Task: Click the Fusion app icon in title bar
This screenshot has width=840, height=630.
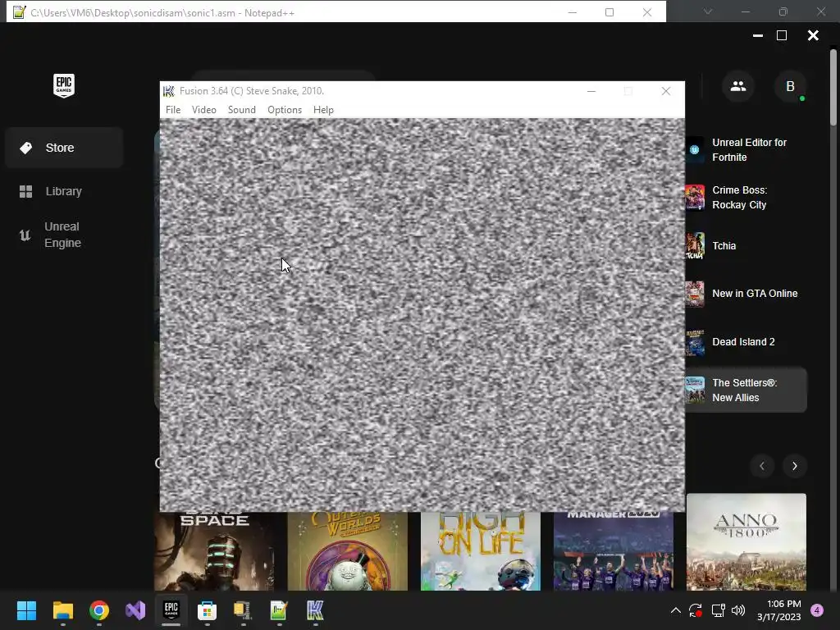Action: tap(169, 91)
